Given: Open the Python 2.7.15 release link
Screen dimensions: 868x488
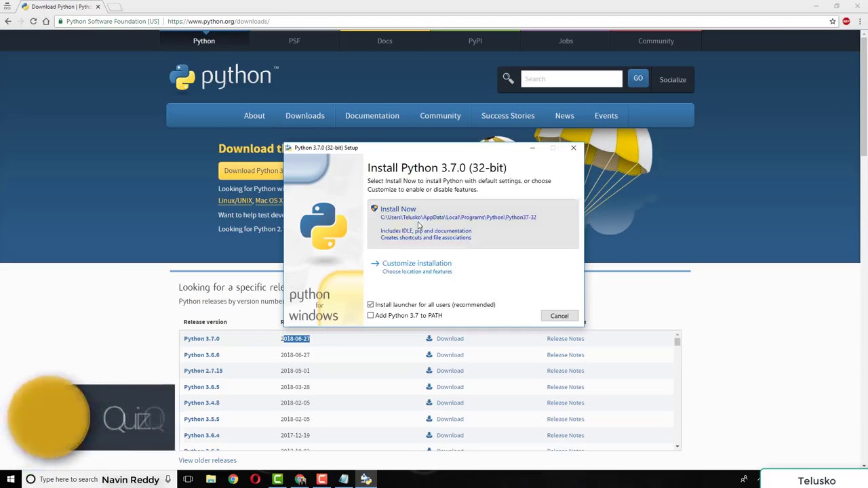Looking at the screenshot, I should pos(203,371).
